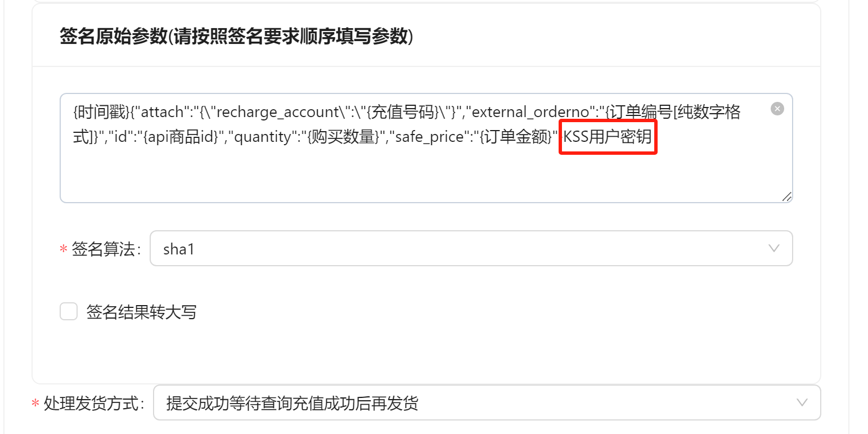Click the 提交成功等待查询充值成功后再发货 option text
The image size is (868, 434).
(x=293, y=403)
